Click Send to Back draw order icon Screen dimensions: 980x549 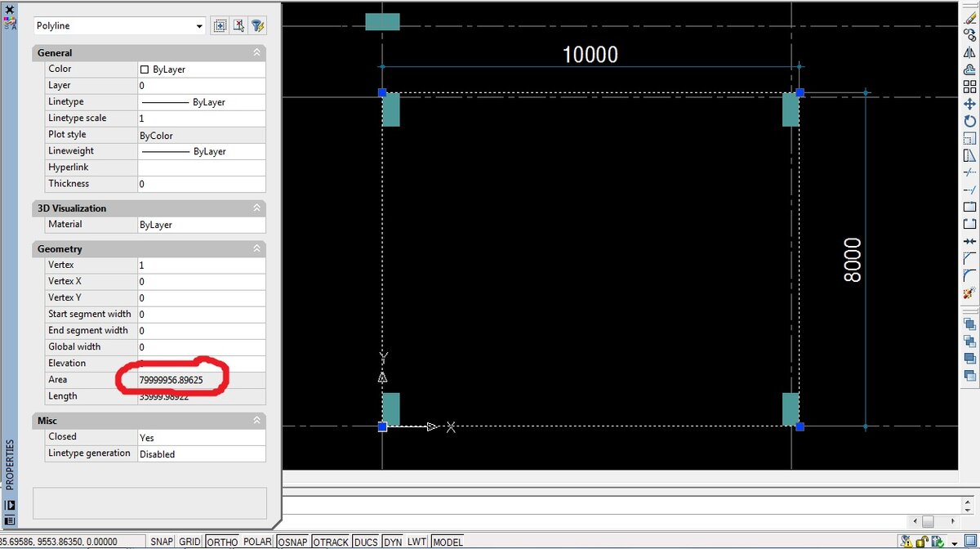(969, 341)
